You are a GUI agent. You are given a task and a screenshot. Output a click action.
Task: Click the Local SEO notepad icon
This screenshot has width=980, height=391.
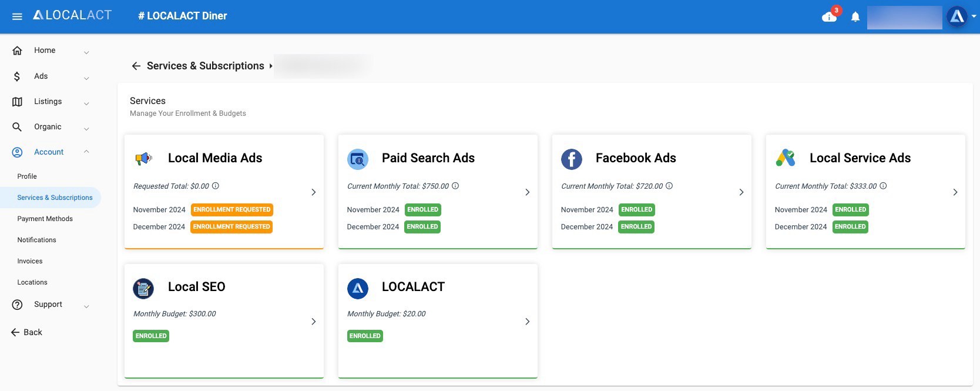[143, 288]
